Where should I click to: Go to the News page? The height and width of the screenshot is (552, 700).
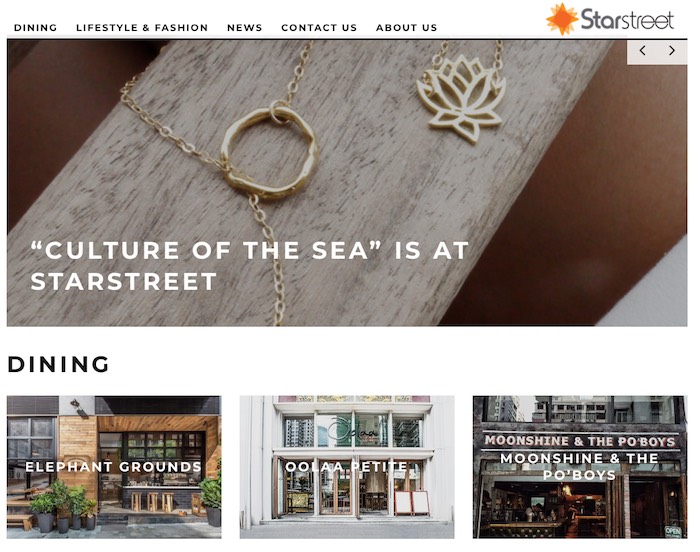[x=245, y=28]
